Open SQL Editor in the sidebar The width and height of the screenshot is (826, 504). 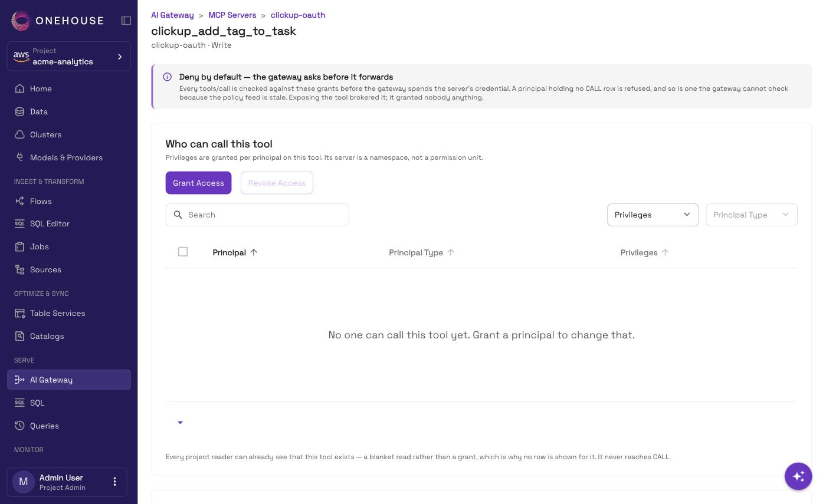pyautogui.click(x=69, y=223)
